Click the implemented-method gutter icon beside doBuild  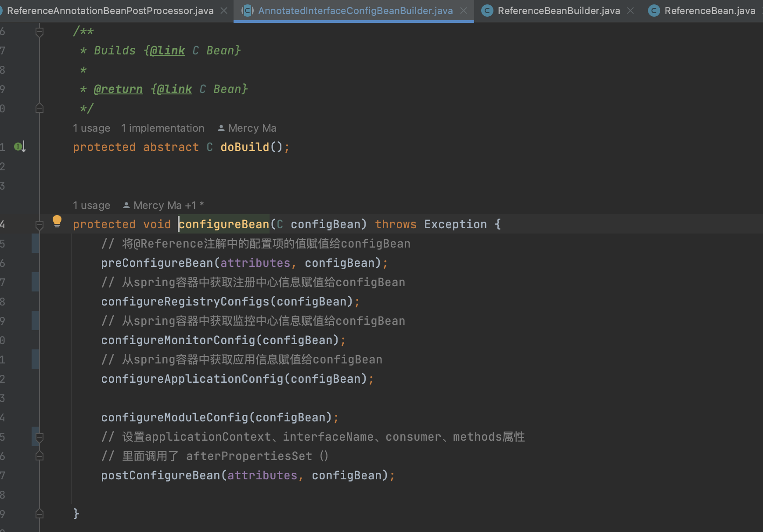(20, 147)
